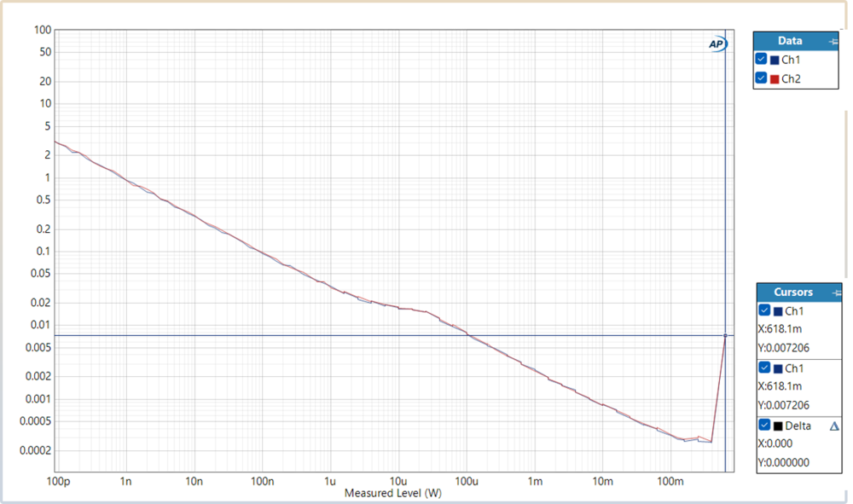Click the Delta X:0.000 value

point(775,443)
